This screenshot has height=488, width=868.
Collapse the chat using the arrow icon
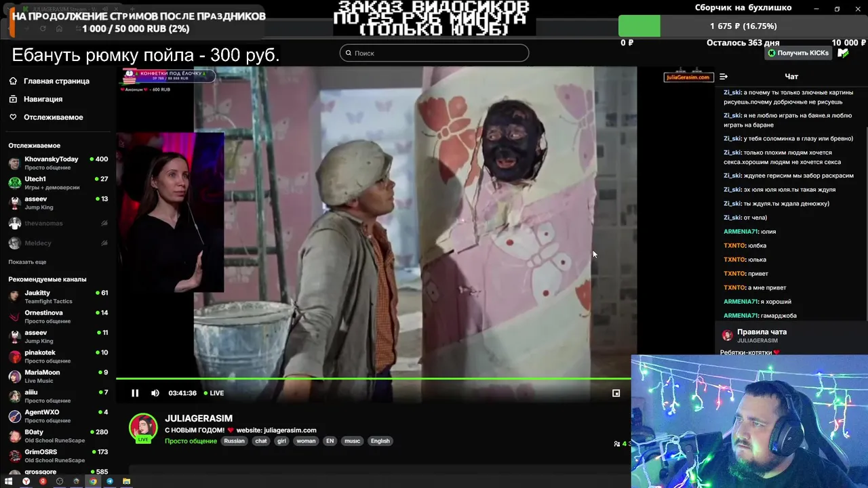pyautogui.click(x=724, y=77)
